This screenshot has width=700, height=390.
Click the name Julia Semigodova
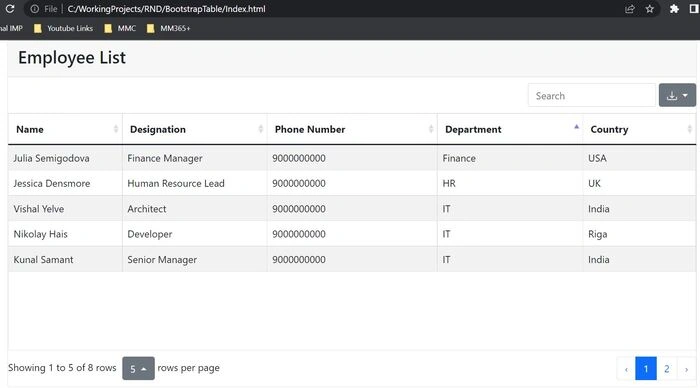pyautogui.click(x=51, y=158)
